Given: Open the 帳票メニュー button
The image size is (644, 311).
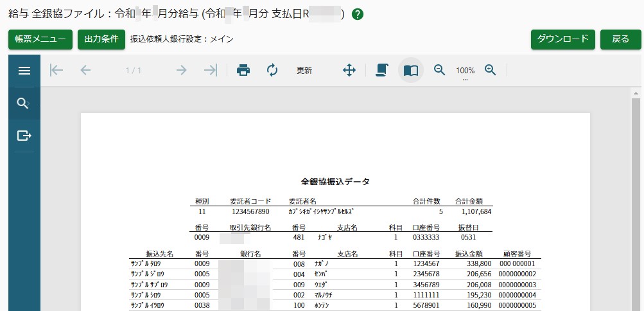Looking at the screenshot, I should click(x=40, y=39).
